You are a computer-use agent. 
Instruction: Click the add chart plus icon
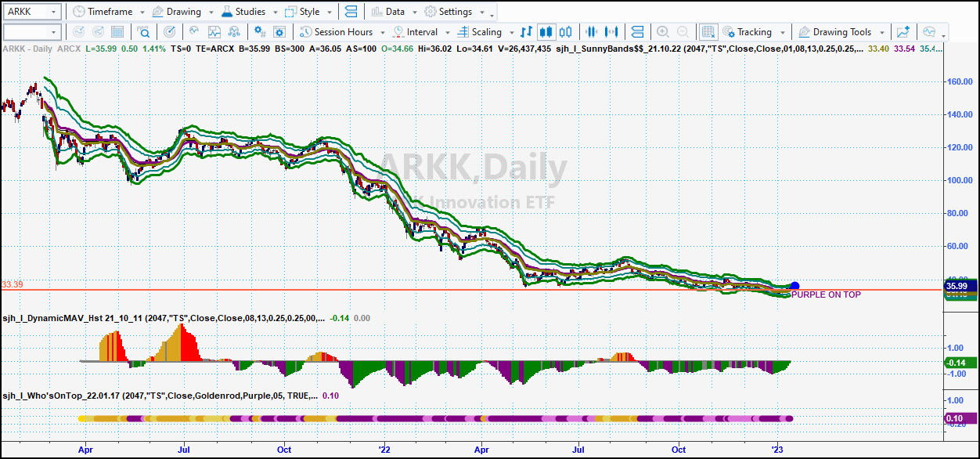pos(903,32)
